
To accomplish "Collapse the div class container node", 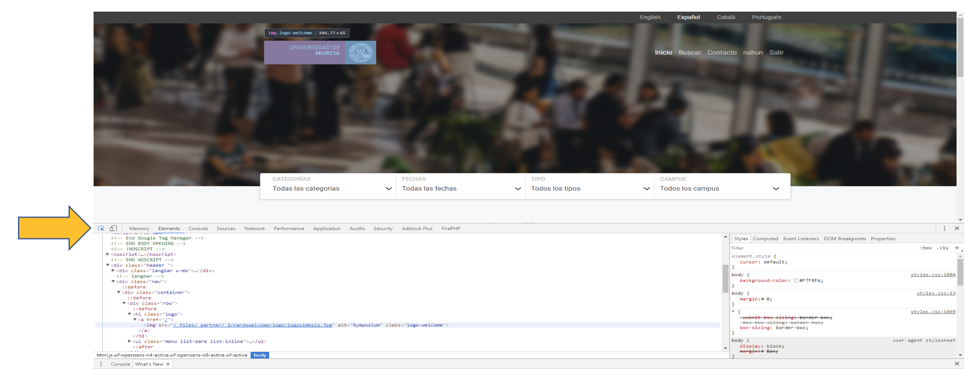I will [119, 293].
